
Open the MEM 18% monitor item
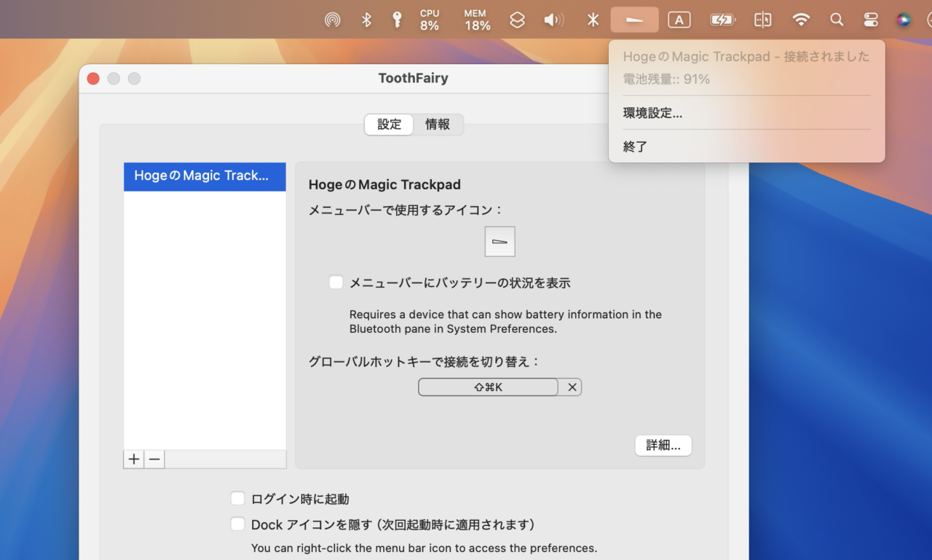478,20
